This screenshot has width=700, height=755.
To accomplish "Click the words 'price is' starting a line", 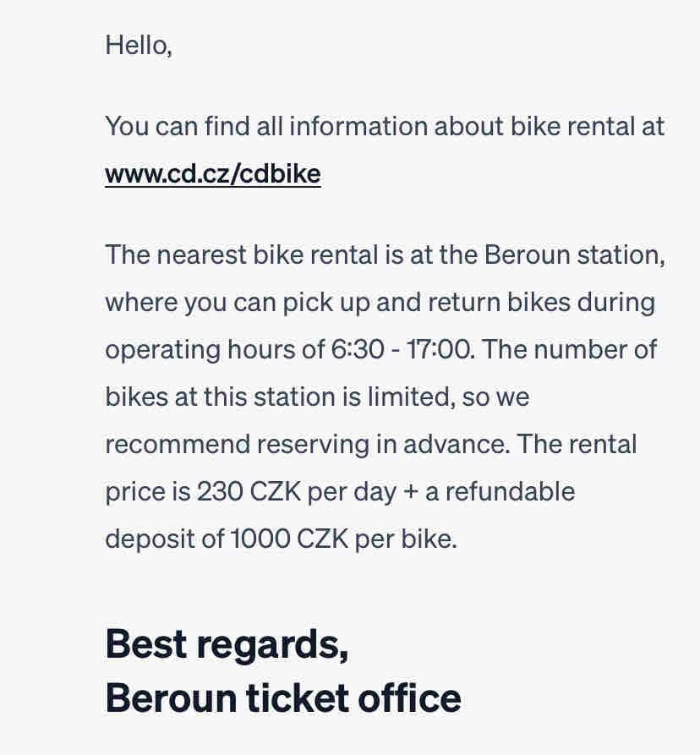I will coord(148,493).
